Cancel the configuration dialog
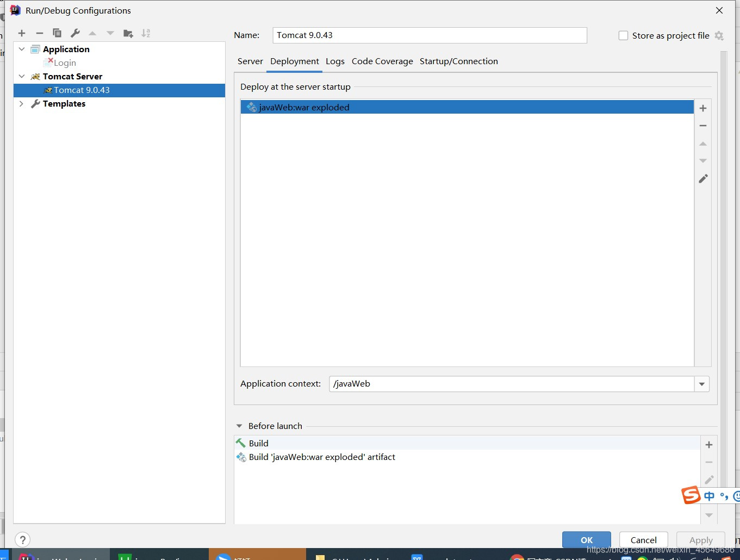This screenshot has width=740, height=560. coord(644,540)
